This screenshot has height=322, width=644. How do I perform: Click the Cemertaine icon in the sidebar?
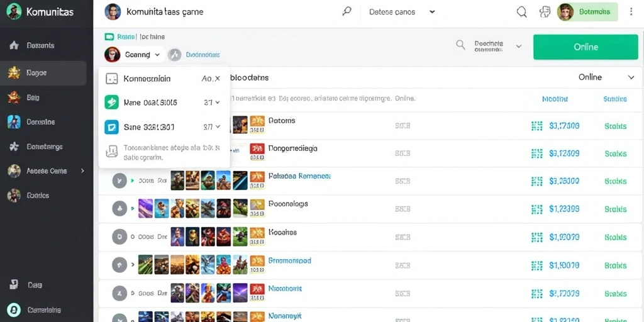click(14, 309)
